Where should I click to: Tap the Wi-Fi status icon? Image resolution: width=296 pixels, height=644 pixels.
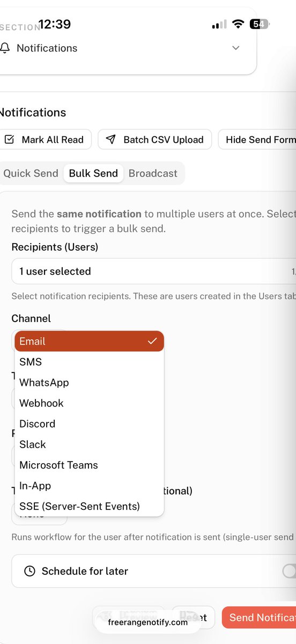coord(239,24)
